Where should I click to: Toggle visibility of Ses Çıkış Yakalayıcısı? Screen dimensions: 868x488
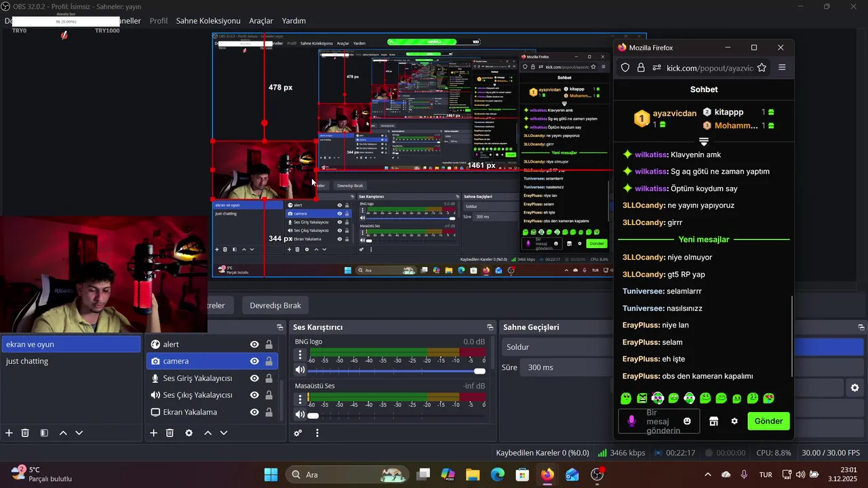point(254,395)
